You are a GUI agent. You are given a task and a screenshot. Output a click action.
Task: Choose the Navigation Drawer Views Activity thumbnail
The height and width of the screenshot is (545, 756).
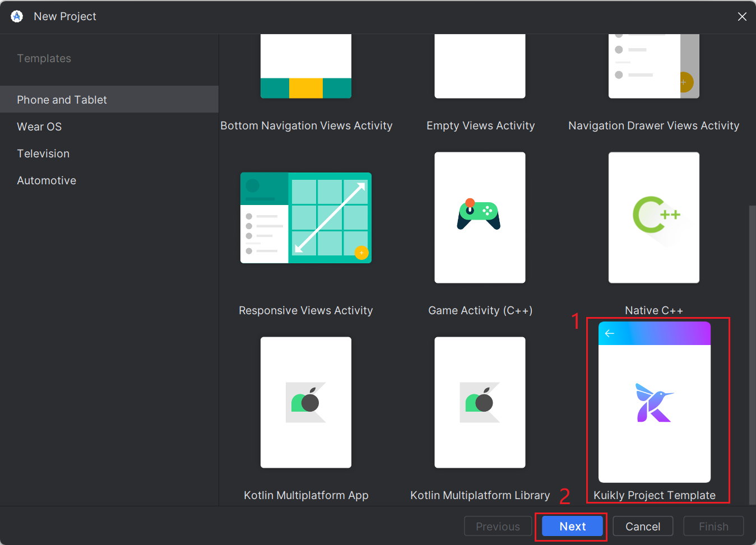[x=654, y=66]
